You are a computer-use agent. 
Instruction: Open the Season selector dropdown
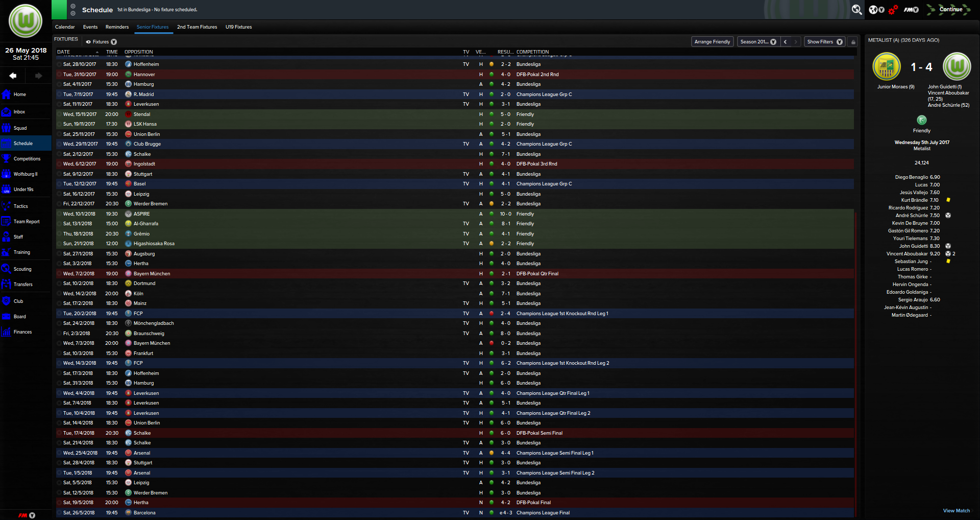click(758, 42)
